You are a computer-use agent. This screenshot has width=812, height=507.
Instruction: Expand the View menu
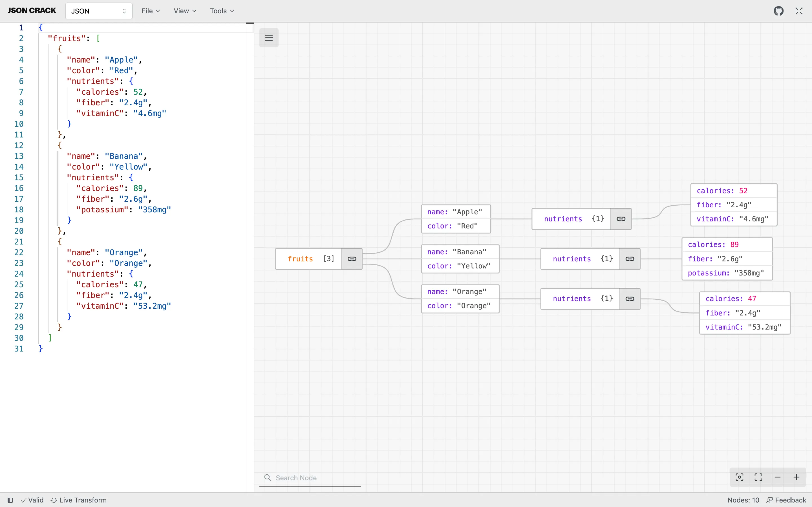pos(185,11)
